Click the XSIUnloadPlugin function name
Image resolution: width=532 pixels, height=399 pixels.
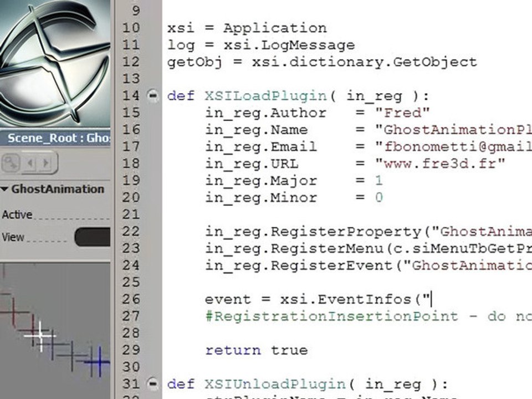(275, 384)
